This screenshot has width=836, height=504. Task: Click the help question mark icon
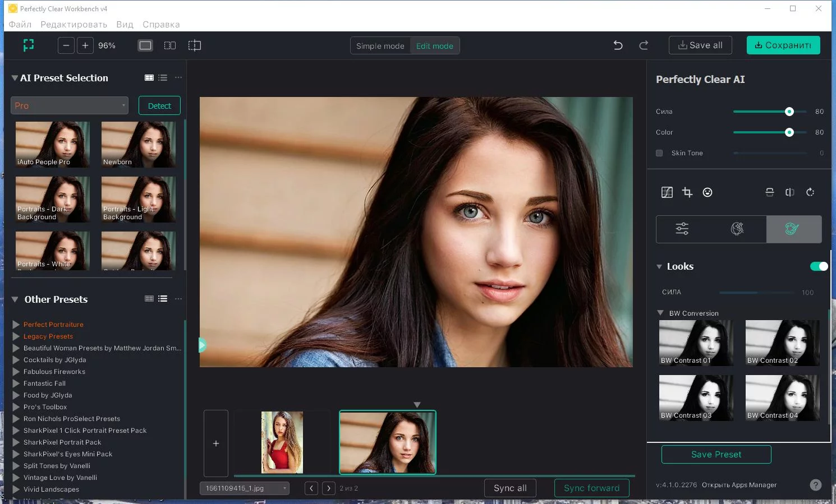click(816, 485)
